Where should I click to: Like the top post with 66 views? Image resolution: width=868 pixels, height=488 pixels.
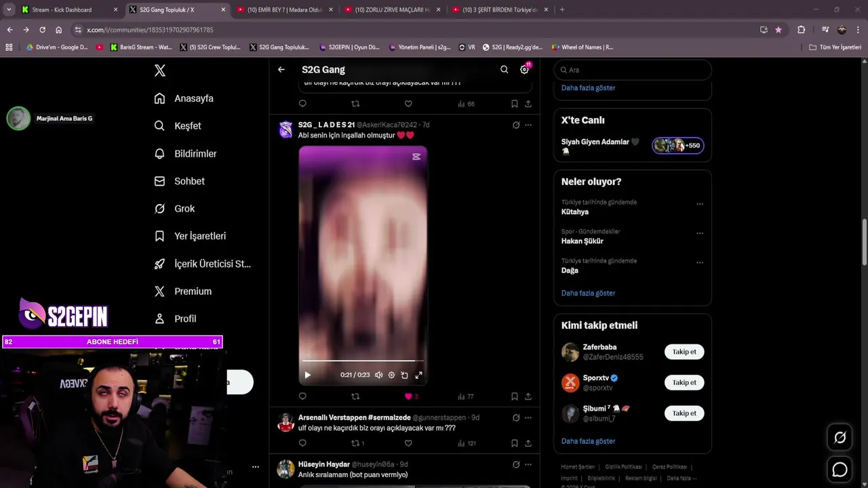(408, 104)
